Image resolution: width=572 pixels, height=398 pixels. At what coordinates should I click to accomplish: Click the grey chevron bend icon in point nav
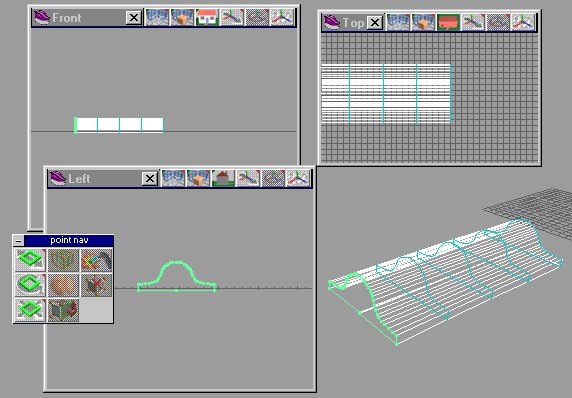(x=96, y=260)
